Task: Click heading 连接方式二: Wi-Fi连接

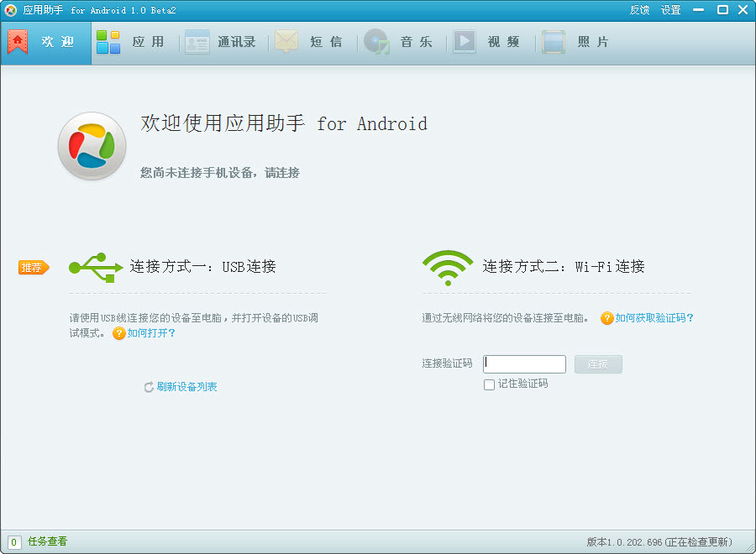Action: [x=563, y=266]
